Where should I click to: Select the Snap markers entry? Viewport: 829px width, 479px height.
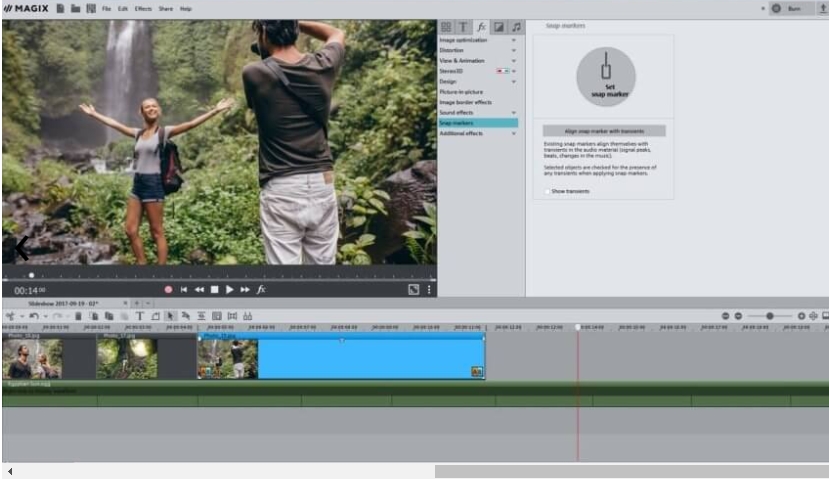pyautogui.click(x=478, y=123)
